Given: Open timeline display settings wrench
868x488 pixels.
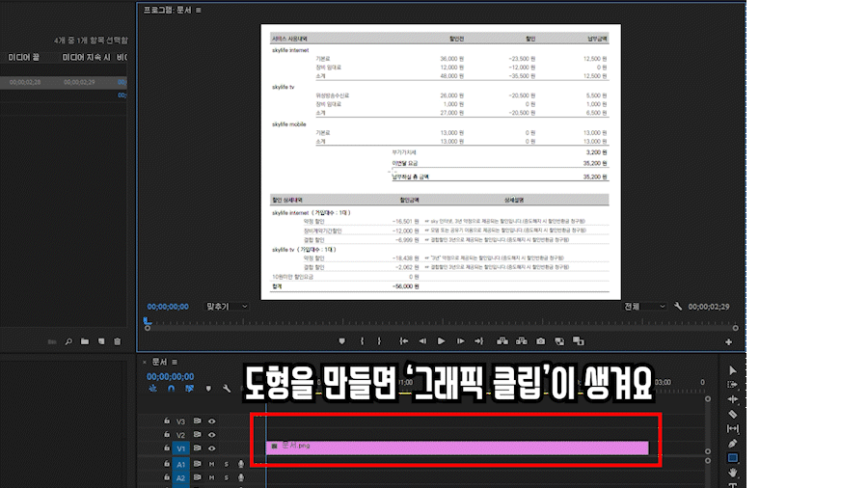Looking at the screenshot, I should pos(227,389).
